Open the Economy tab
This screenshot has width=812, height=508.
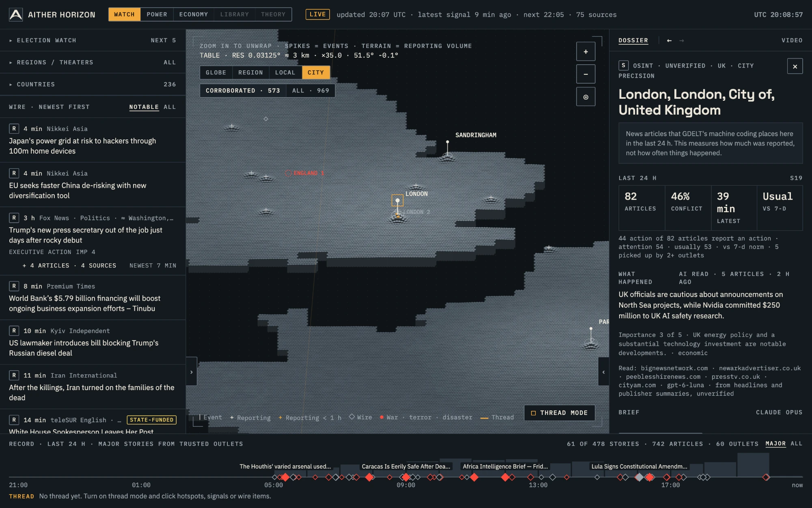(x=194, y=14)
